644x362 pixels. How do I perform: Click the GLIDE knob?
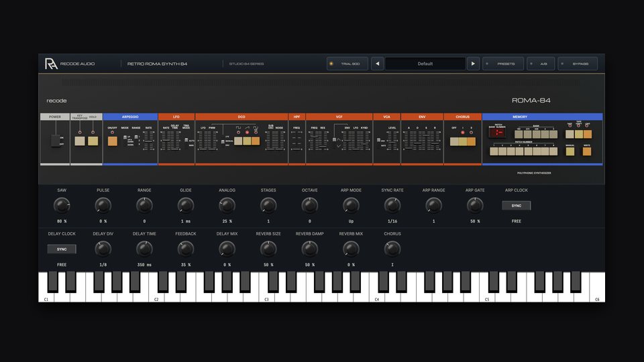pyautogui.click(x=186, y=205)
